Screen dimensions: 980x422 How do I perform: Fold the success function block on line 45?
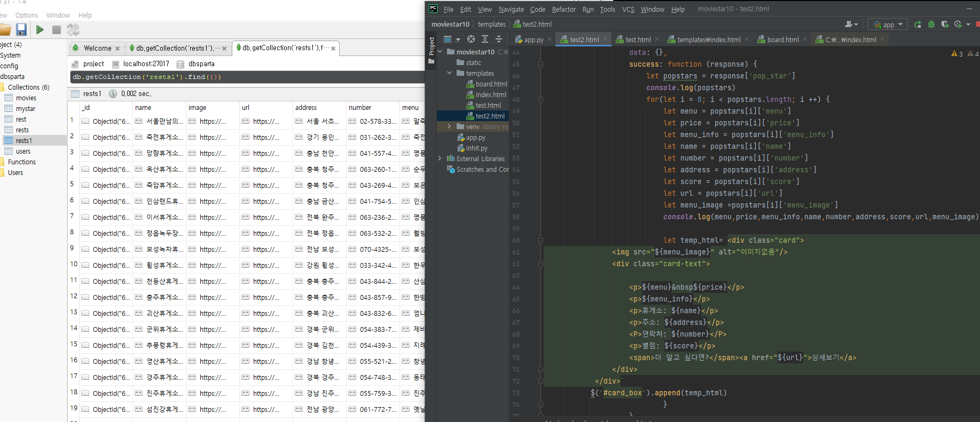click(540, 64)
